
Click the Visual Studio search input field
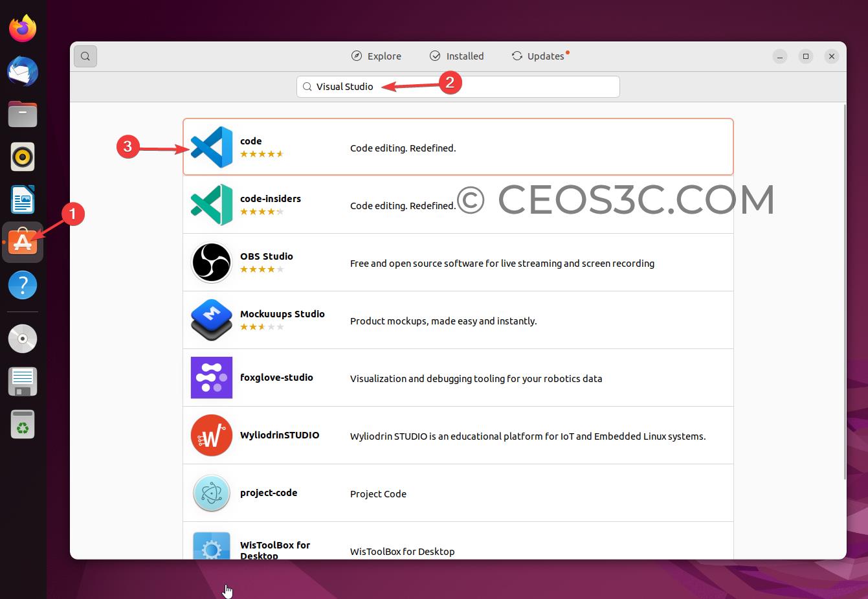[x=458, y=87]
